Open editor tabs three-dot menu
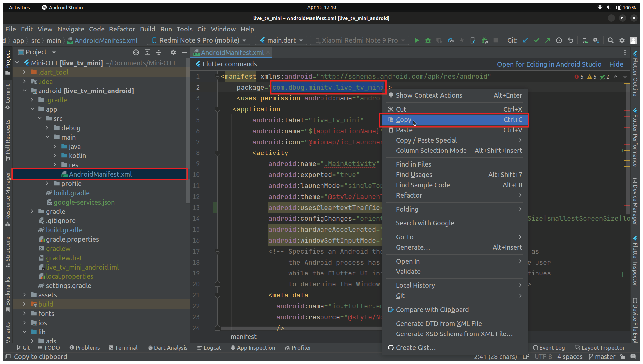643x364 pixels. [625, 52]
